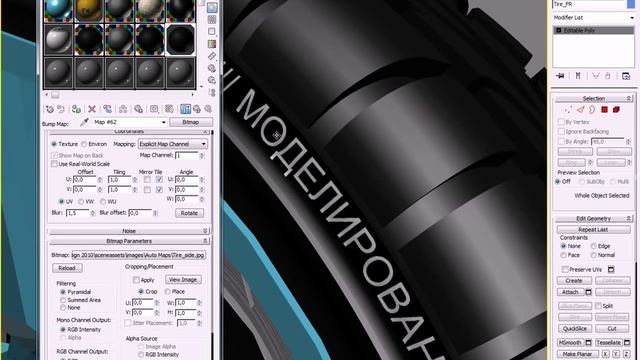
Task: Toggle Show Map in Viewport checkered icon
Action: (169, 109)
